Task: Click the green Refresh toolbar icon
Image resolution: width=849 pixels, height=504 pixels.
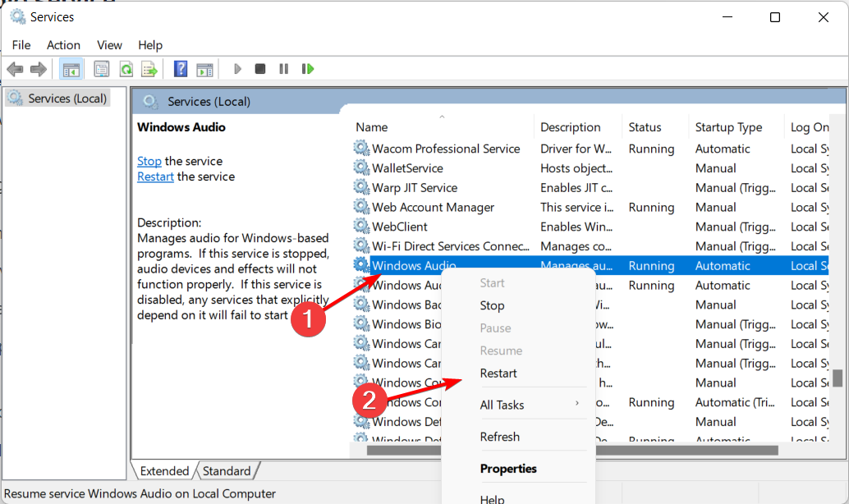Action: [126, 69]
